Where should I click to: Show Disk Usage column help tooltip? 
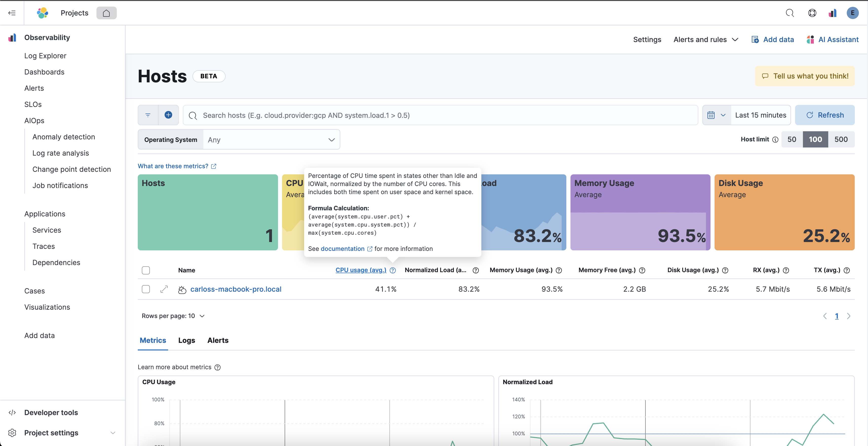[725, 270]
